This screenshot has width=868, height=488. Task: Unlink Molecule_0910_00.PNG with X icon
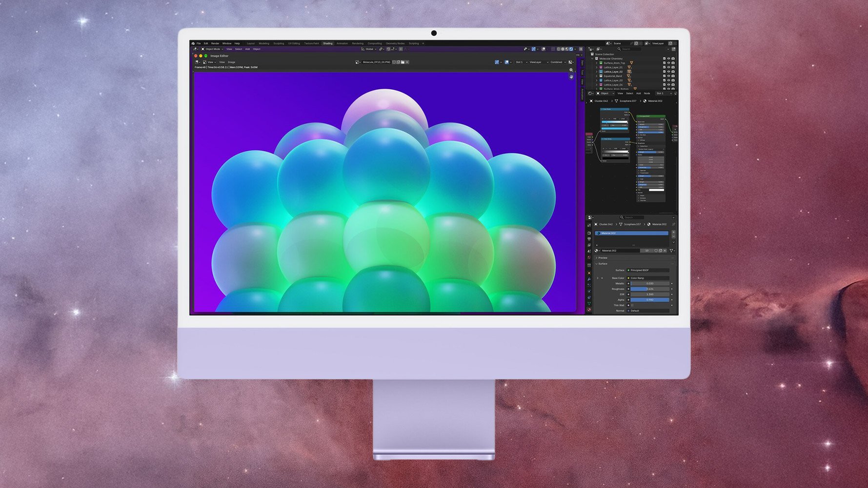click(x=407, y=62)
